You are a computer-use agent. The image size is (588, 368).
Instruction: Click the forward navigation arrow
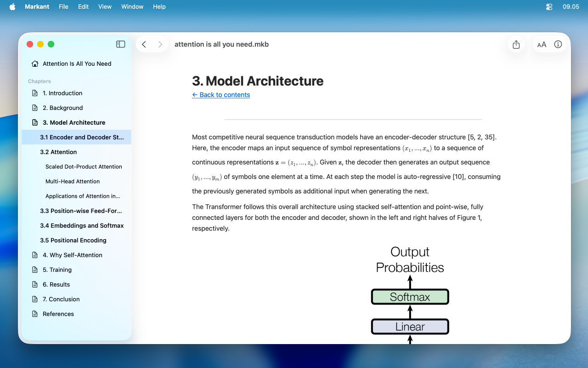coord(160,44)
